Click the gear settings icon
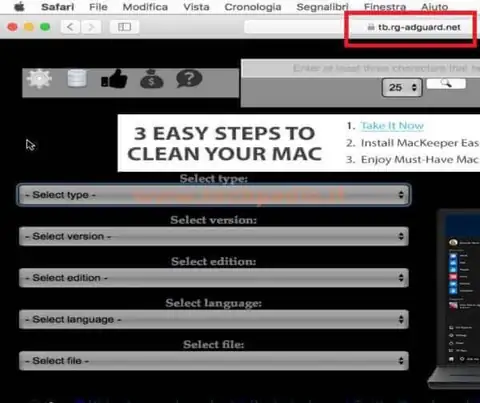Viewport: 480px width, 403px height. [40, 79]
